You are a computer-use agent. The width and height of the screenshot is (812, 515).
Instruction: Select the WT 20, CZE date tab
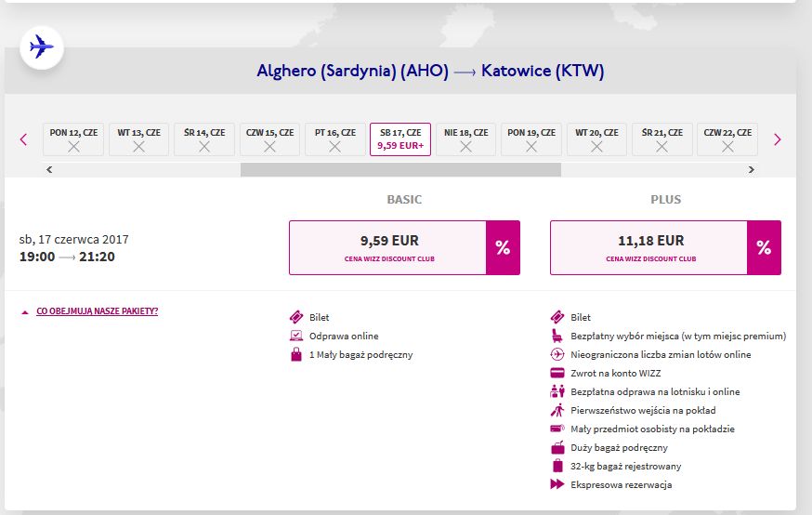click(x=596, y=139)
